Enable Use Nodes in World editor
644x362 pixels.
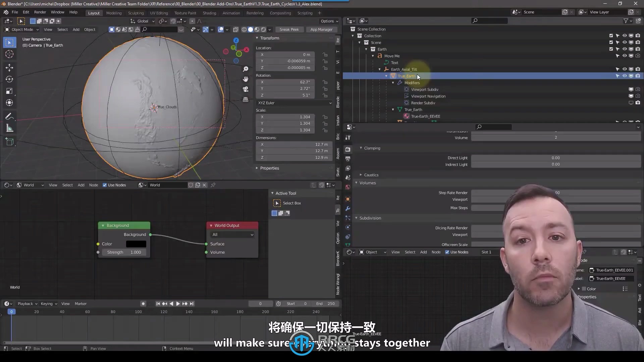coord(105,185)
